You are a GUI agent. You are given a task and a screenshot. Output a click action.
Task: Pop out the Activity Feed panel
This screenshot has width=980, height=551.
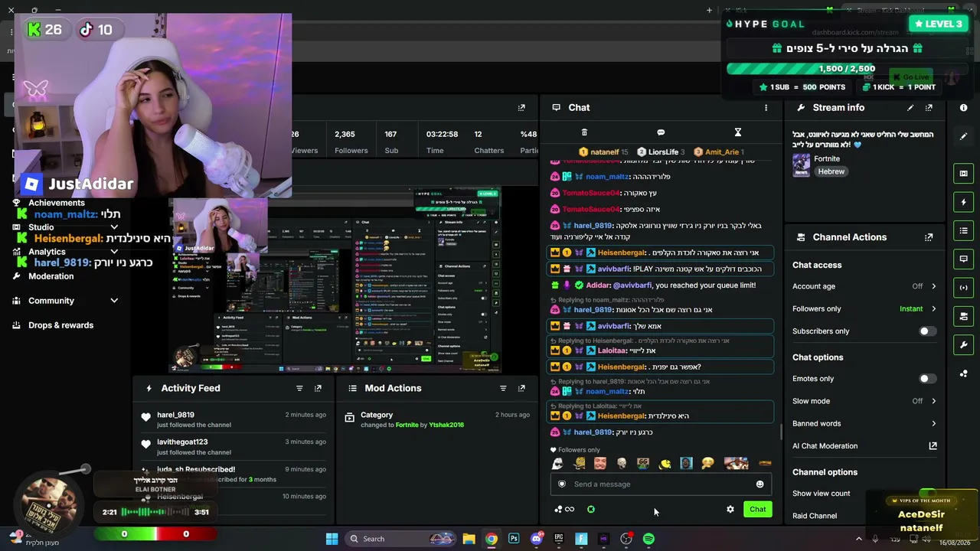pos(318,388)
